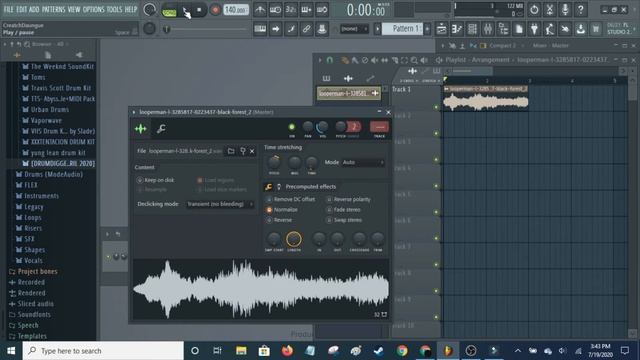Open Chrome from the Windows taskbar
The width and height of the screenshot is (640, 360).
[x=402, y=351]
